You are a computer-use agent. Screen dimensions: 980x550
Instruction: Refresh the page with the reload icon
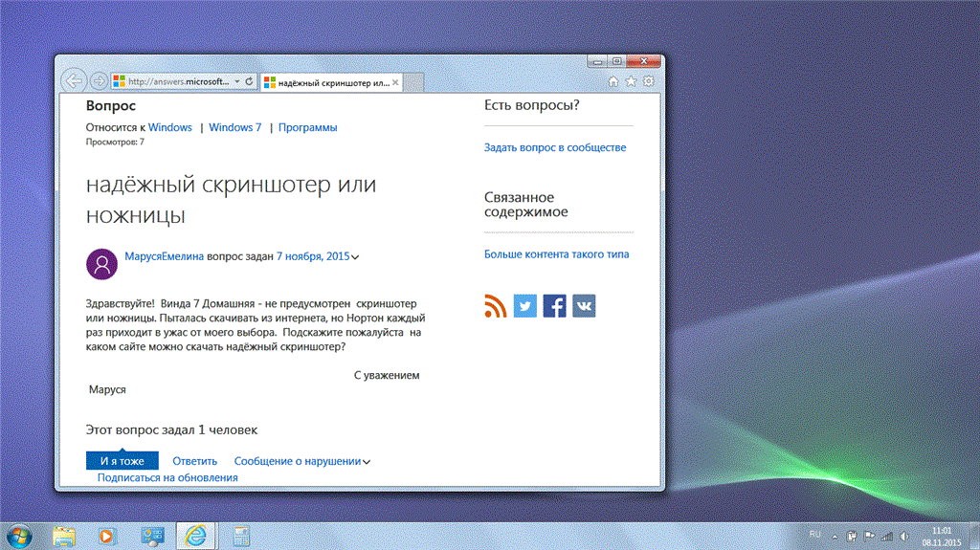[249, 81]
